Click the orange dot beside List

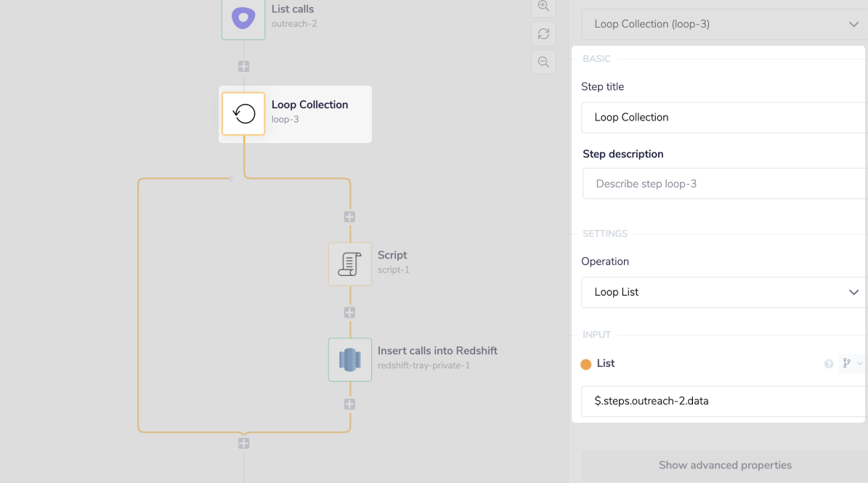point(586,365)
